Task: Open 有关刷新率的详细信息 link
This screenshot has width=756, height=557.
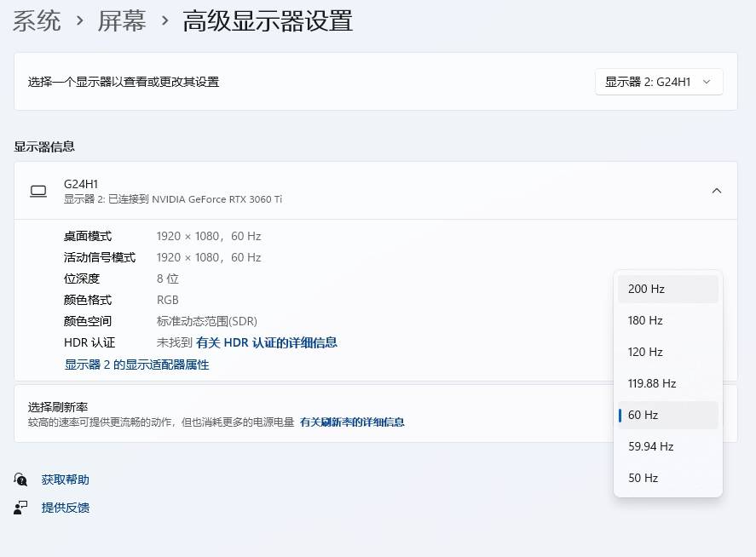Action: (352, 422)
